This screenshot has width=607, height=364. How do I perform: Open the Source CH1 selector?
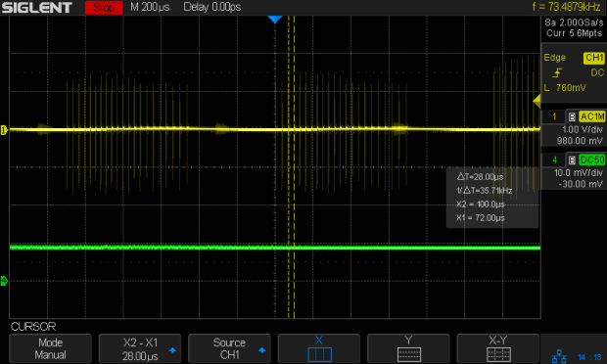coord(229,348)
